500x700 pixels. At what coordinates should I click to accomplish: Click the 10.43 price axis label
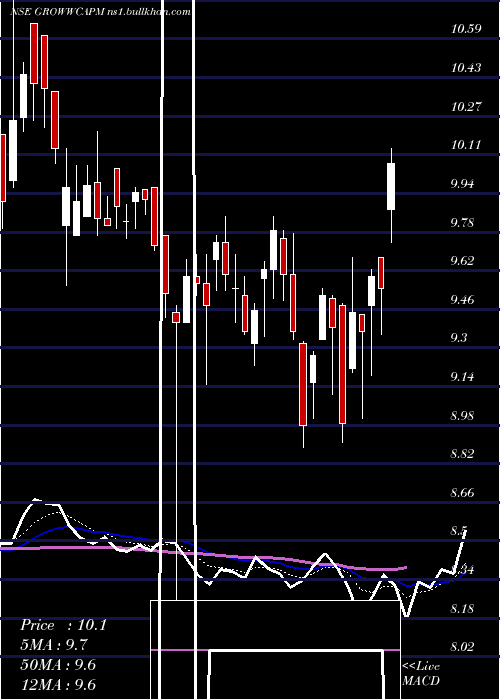(x=466, y=68)
